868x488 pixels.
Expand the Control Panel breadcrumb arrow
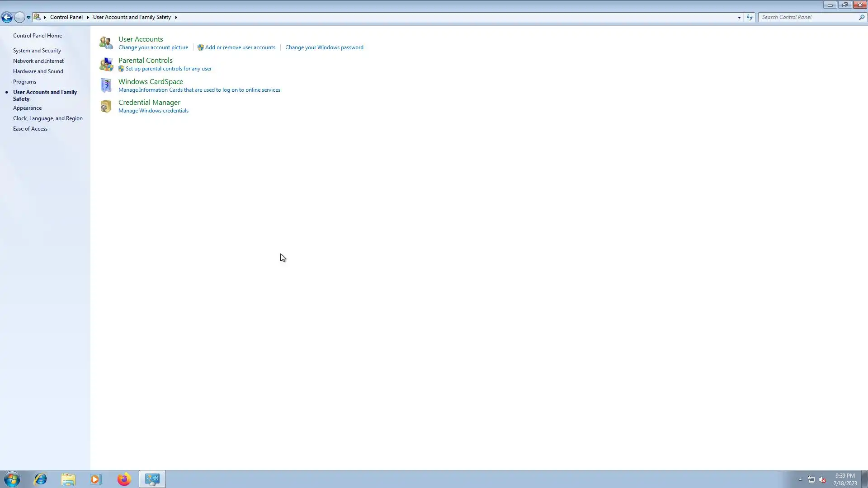88,17
